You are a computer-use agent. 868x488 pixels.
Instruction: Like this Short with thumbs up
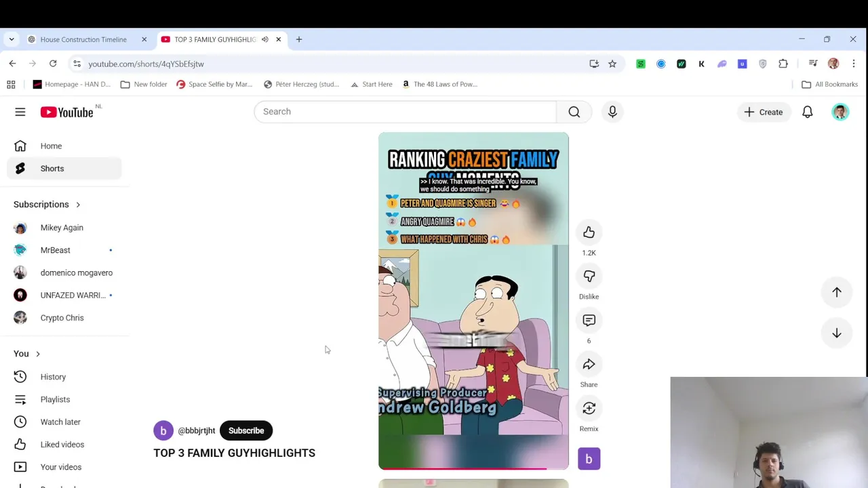[x=589, y=232]
